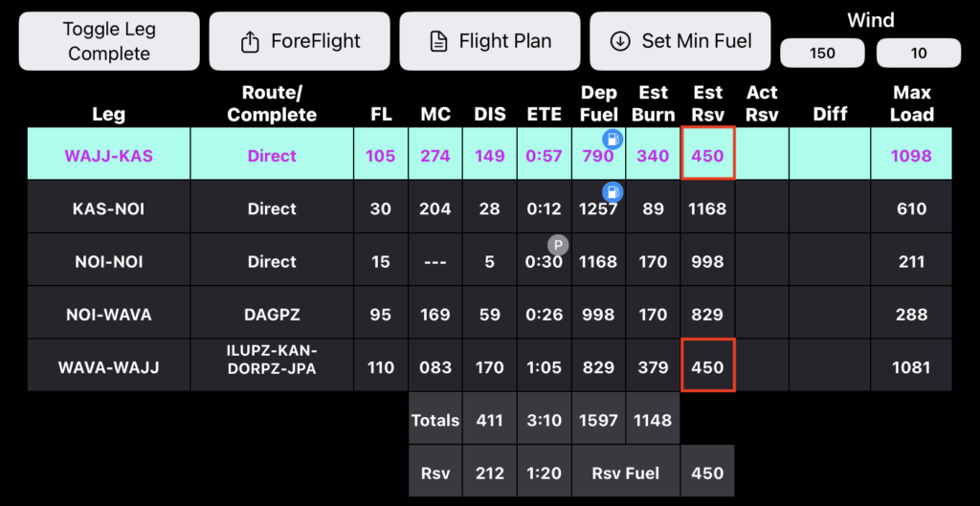Edit the wind direction field showing 150
Image resolution: width=980 pixels, height=506 pixels.
click(x=823, y=54)
